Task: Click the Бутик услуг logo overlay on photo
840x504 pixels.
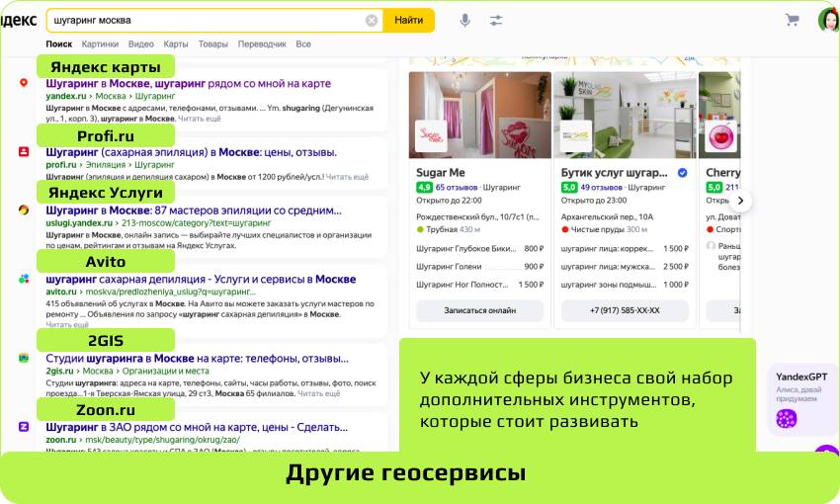Action: tap(576, 136)
